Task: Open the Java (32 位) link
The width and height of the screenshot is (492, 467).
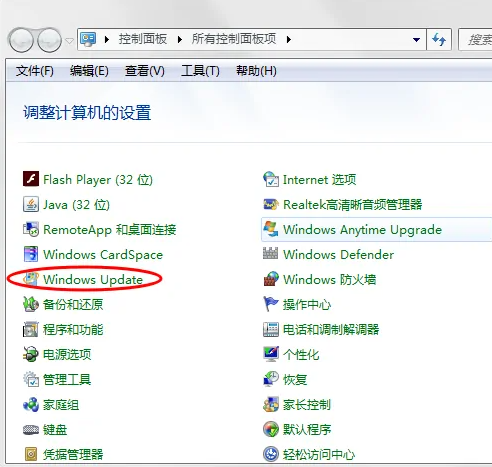Action: pyautogui.click(x=76, y=205)
